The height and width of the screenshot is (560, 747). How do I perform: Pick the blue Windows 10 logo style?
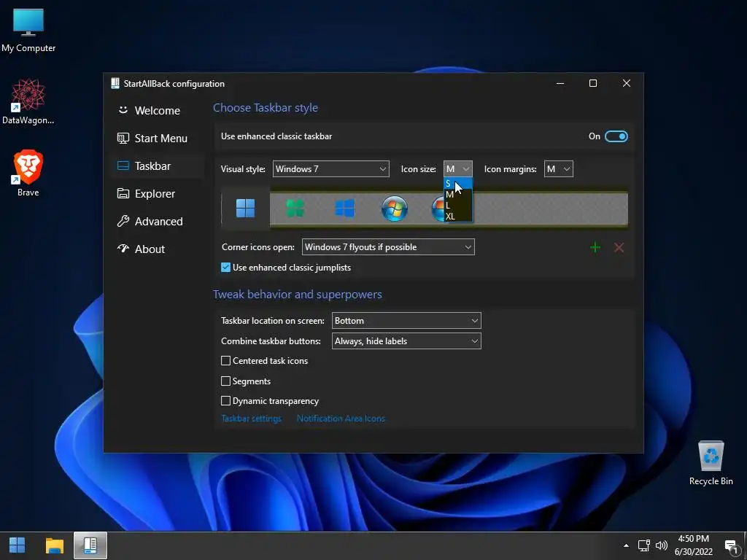pyautogui.click(x=344, y=208)
